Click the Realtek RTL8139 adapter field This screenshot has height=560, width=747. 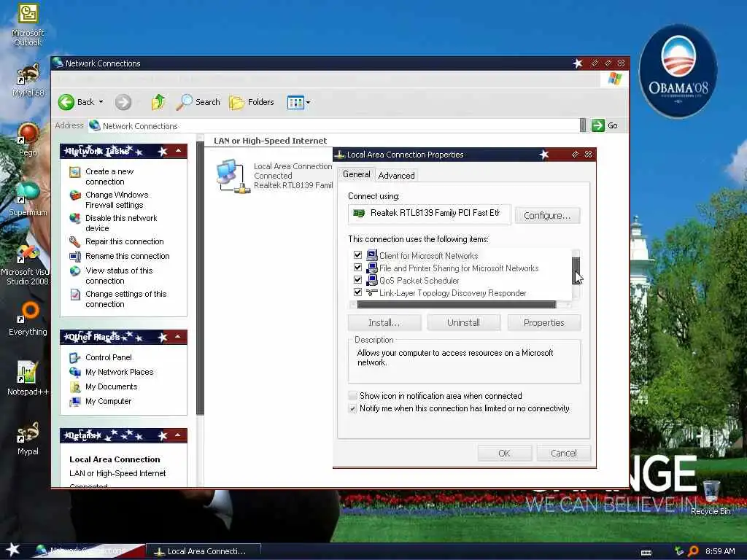[430, 214]
